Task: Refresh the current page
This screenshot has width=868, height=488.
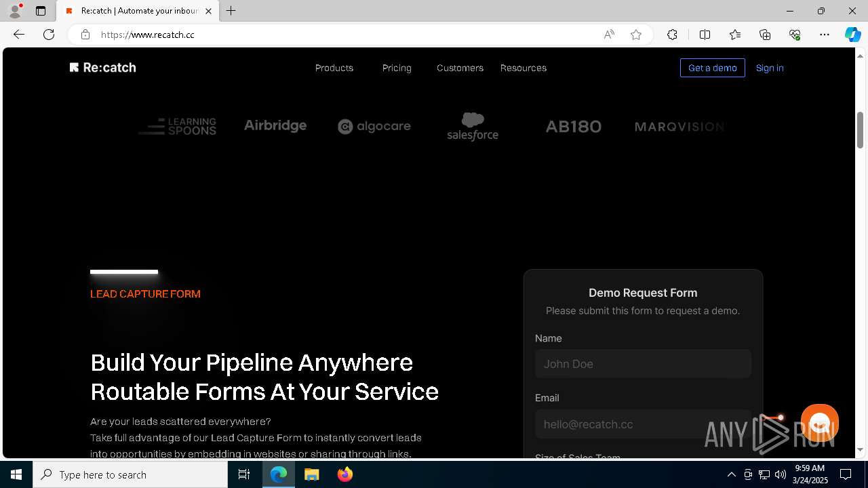Action: click(x=49, y=35)
